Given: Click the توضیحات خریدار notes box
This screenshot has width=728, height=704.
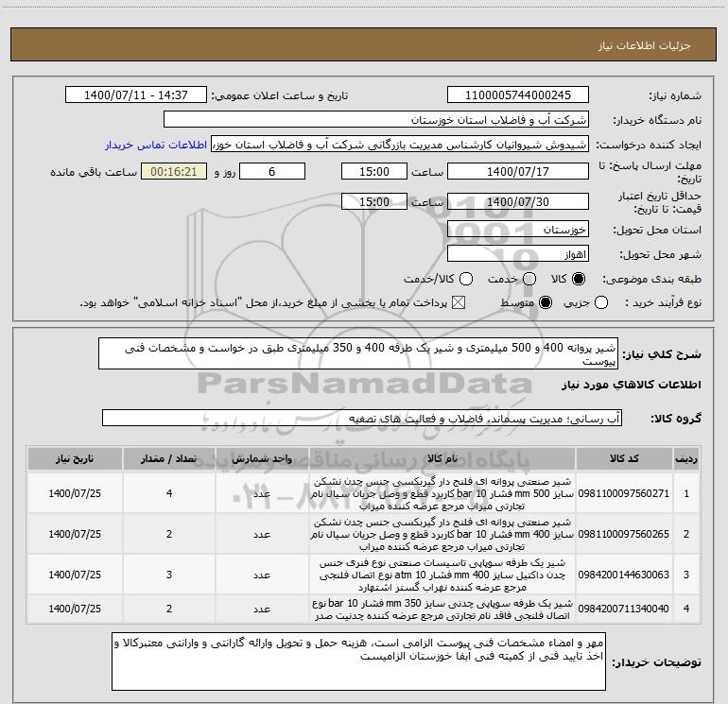Looking at the screenshot, I should (x=358, y=661).
